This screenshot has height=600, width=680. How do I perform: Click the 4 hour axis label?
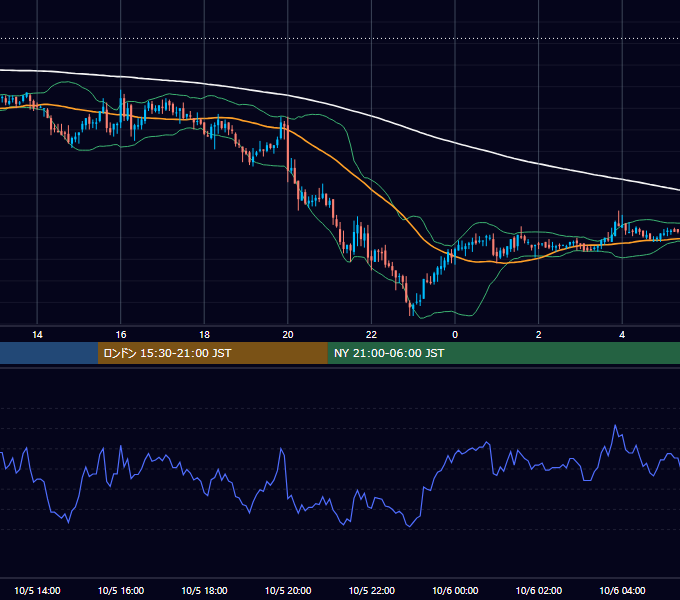(622, 335)
